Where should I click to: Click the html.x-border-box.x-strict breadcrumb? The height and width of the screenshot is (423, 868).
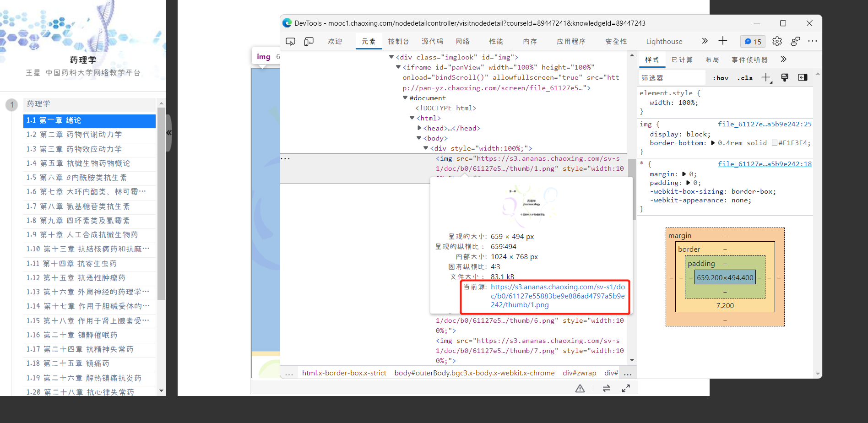(x=344, y=373)
